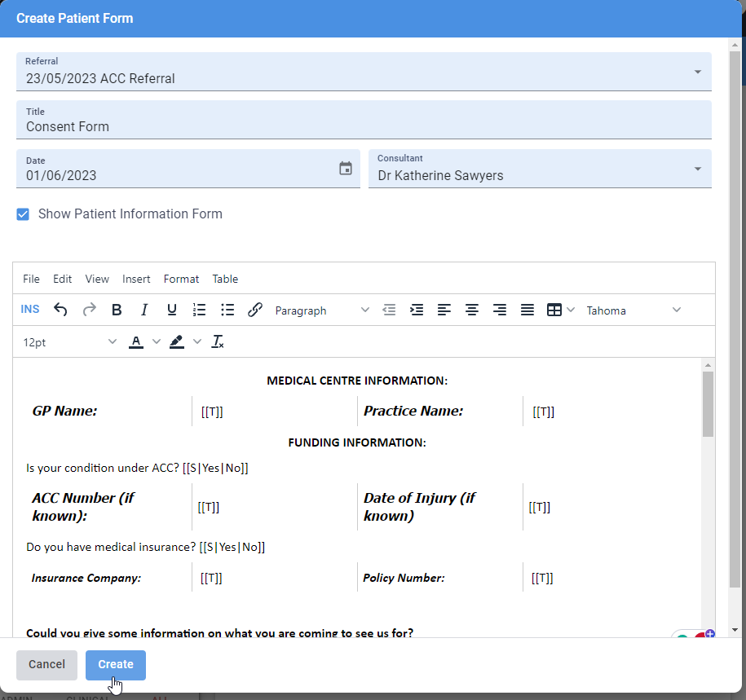Create a bulleted list

tap(227, 310)
